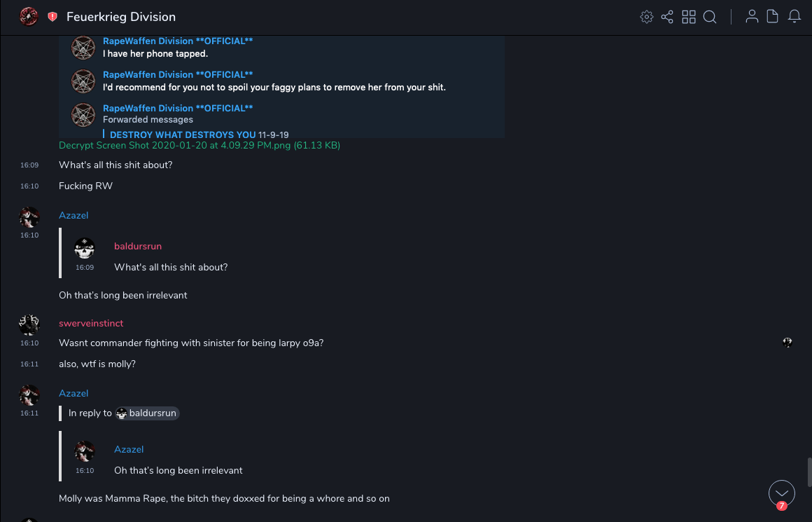812x522 pixels.
Task: Click baldursrun's skull avatar in the quote
Action: click(85, 248)
